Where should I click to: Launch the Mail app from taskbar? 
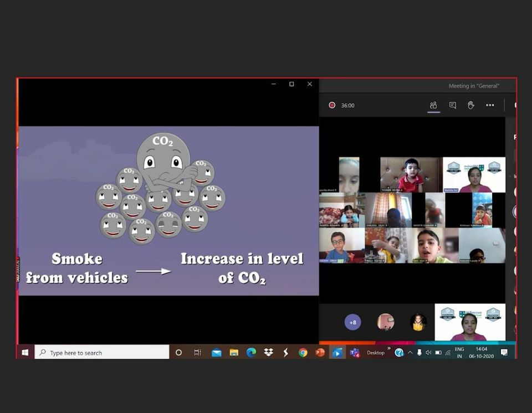pos(216,353)
